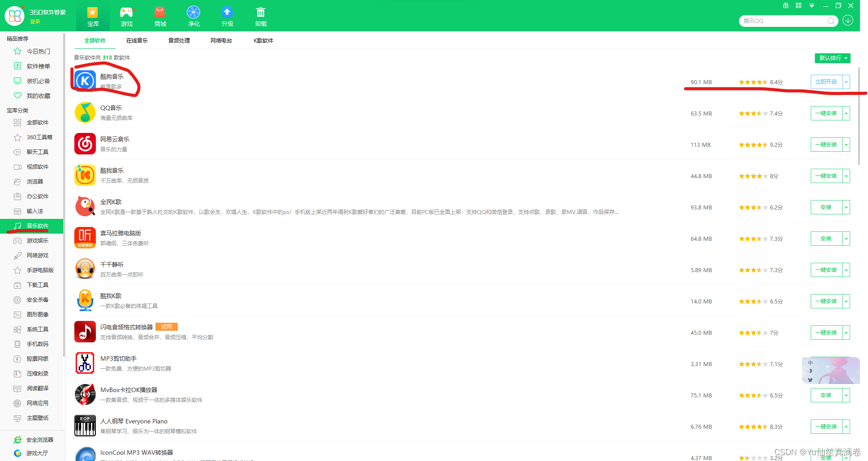Screen dimensions: 868x461
Task: Click the 360软件管家 logo icon
Action: pos(15,16)
